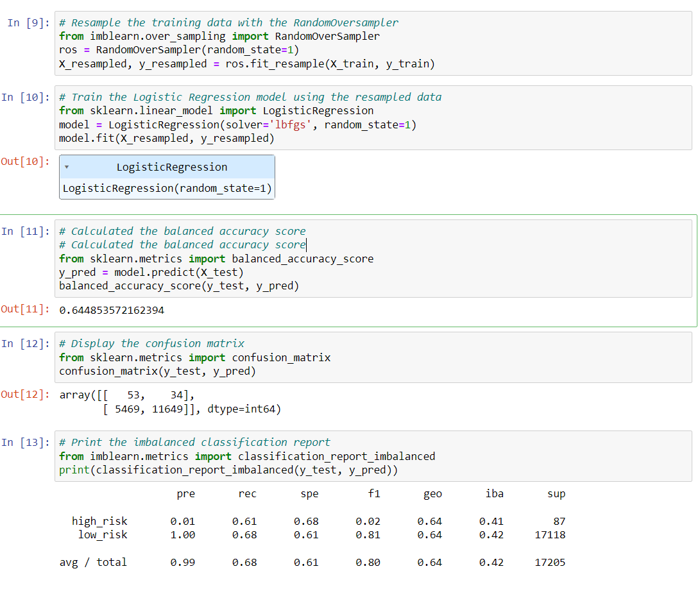Click inside code cell In [9]
700x605 pixels.
click(373, 44)
